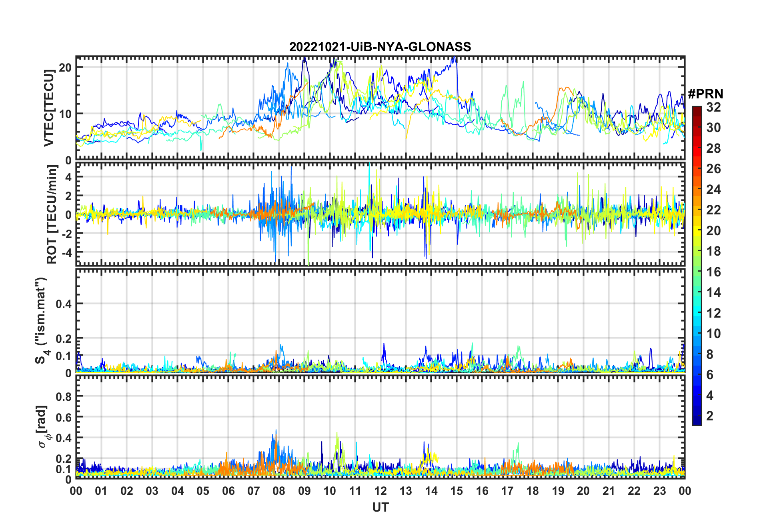Click colorbar tick label 6
Viewport: 761px width, 532px height.
[x=710, y=375]
